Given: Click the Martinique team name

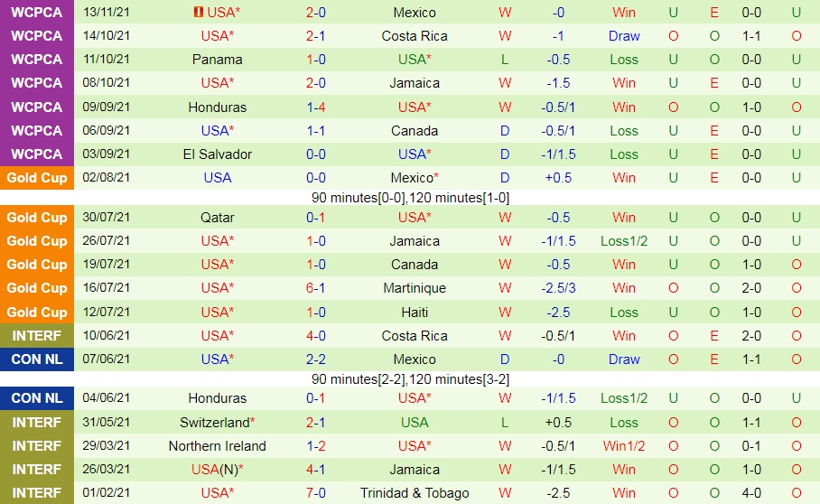Looking at the screenshot, I should (x=415, y=288).
